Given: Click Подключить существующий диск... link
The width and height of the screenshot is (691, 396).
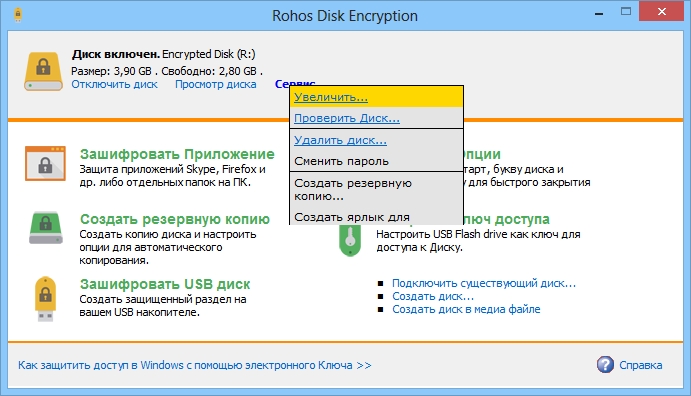Looking at the screenshot, I should tap(484, 283).
